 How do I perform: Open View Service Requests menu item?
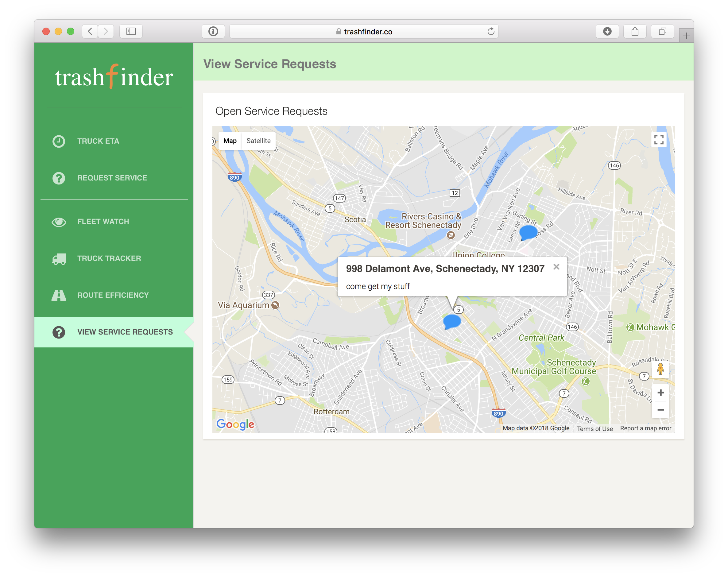click(x=125, y=332)
